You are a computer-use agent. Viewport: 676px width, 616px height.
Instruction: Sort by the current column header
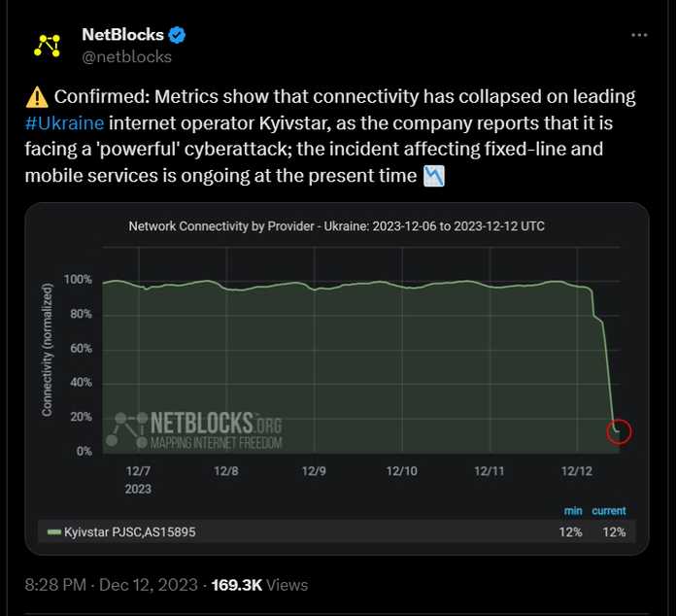click(x=609, y=511)
